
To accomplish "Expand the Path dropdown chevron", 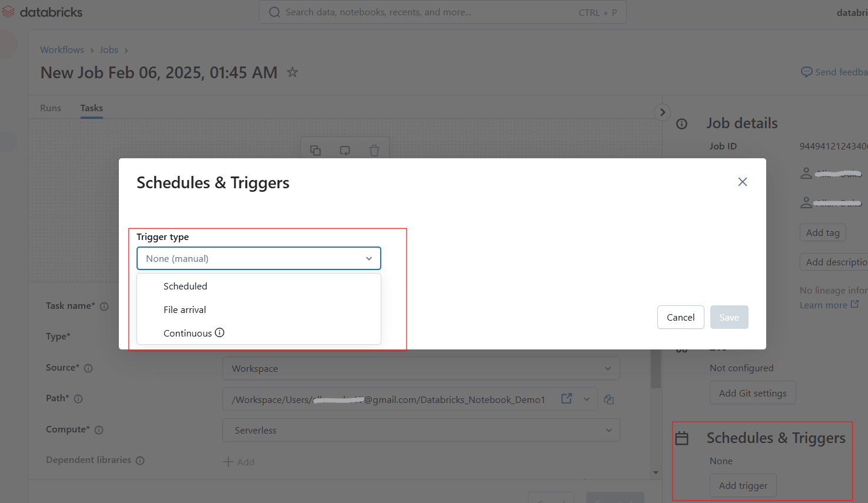I will pyautogui.click(x=587, y=399).
